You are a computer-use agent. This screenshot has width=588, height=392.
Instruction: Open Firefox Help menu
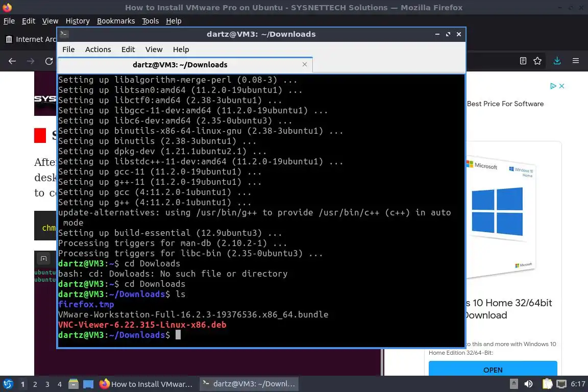(x=174, y=21)
